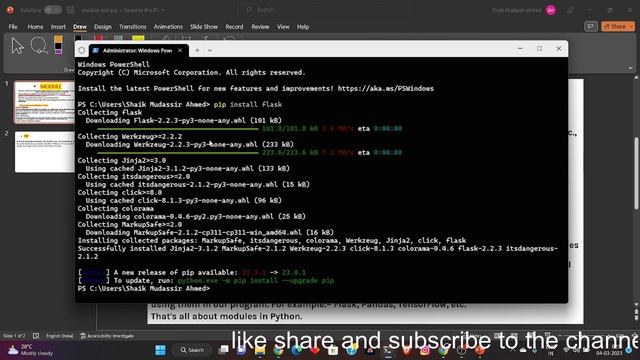640x360 pixels.
Task: Open the Windows Start menu
Action: (160, 350)
